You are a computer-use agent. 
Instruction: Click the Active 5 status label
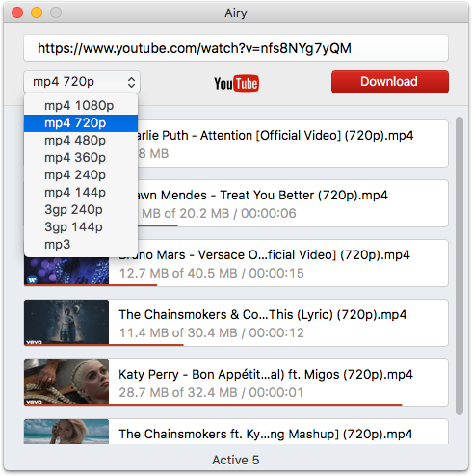(x=236, y=460)
